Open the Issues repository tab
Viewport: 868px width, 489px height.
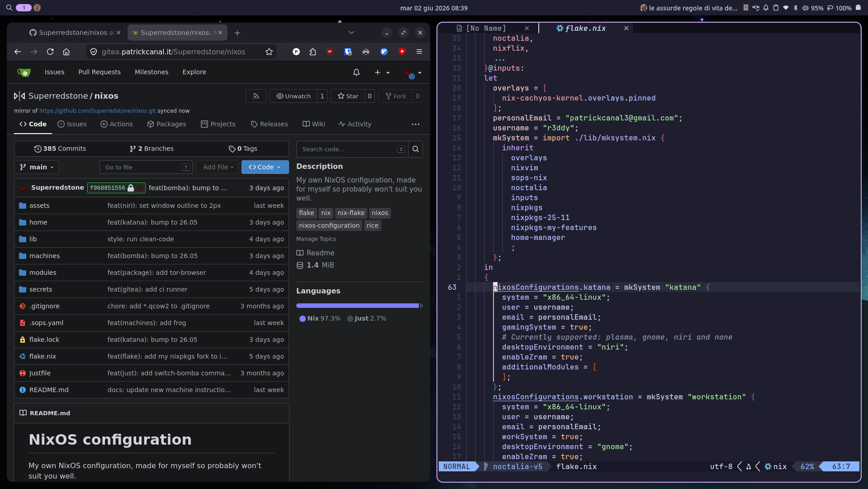point(72,124)
